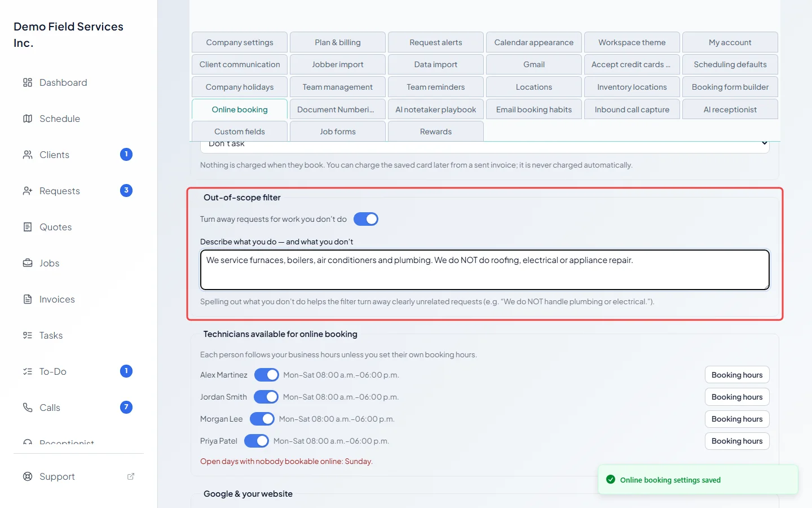The image size is (812, 508).
Task: Open the Custom fields tab
Action: click(240, 132)
